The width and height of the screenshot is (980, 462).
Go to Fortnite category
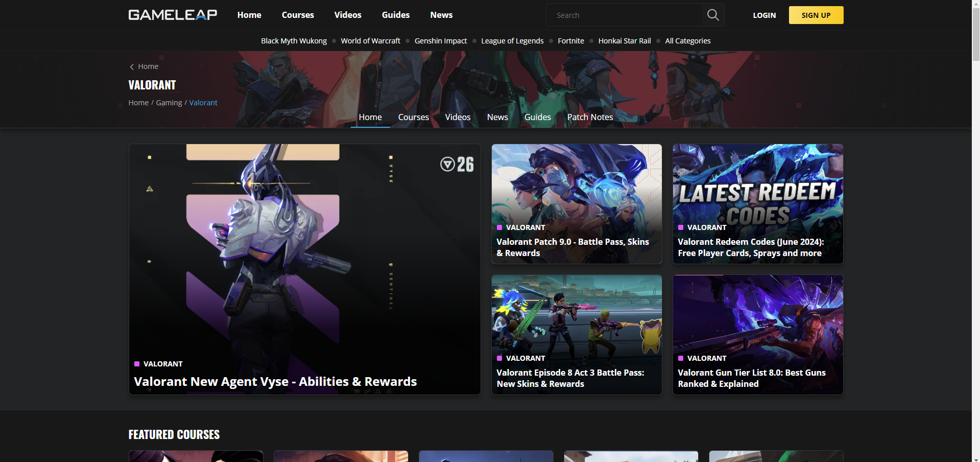coord(571,41)
